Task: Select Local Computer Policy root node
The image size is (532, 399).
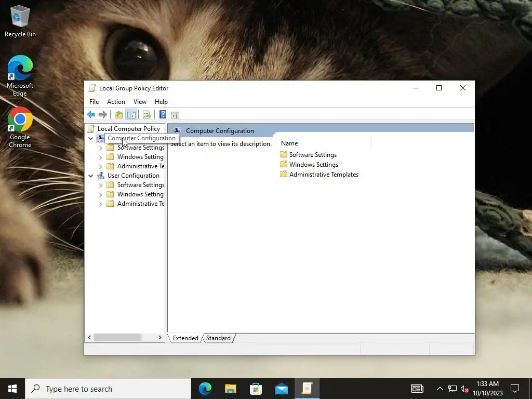Action: tap(129, 129)
